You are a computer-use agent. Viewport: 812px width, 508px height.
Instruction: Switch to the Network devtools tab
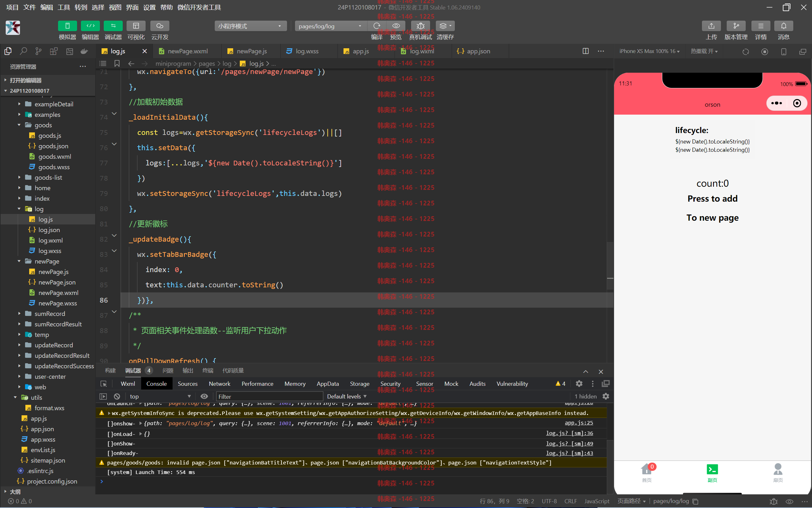[219, 384]
